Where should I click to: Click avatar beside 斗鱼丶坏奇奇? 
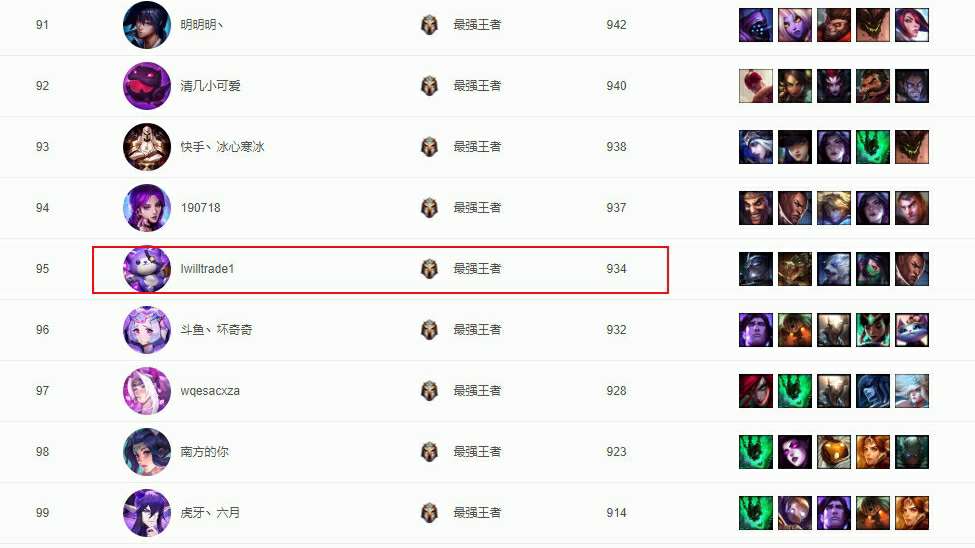(x=147, y=330)
